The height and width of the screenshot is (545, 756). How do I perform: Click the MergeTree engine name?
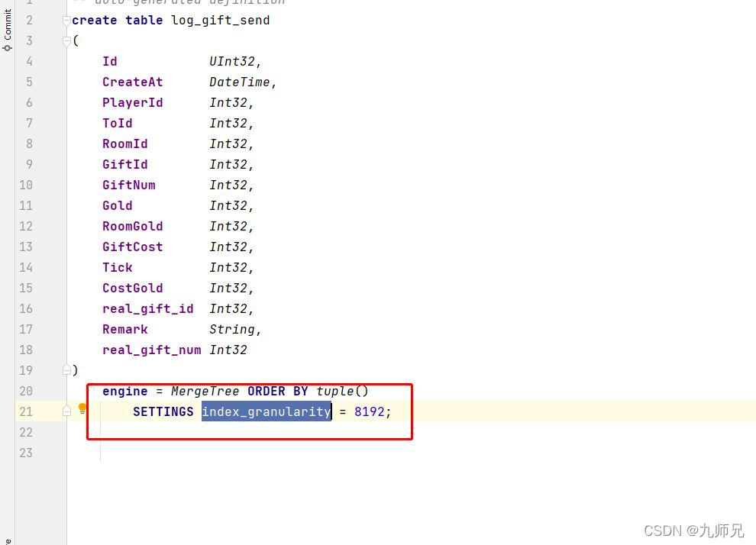tap(205, 392)
